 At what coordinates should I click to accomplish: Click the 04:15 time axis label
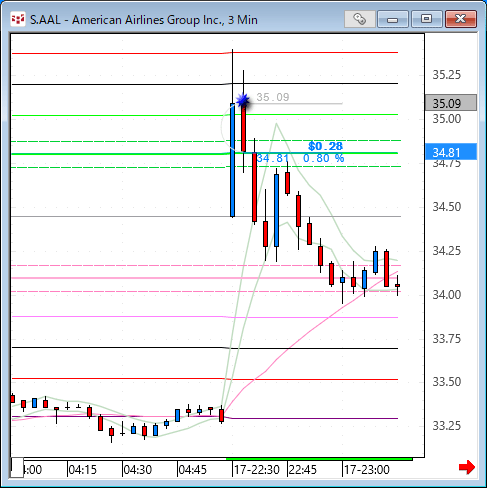pos(82,470)
